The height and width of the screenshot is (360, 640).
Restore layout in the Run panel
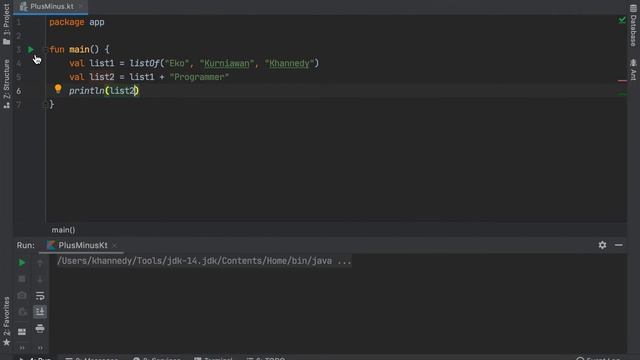(x=22, y=331)
